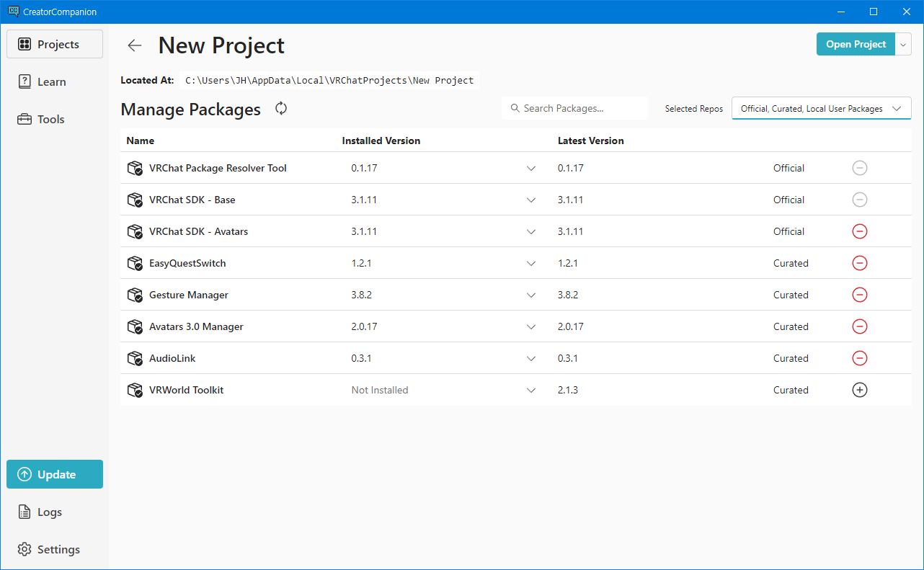Click the 'Selected Repos' label
This screenshot has width=924, height=570.
[694, 109]
